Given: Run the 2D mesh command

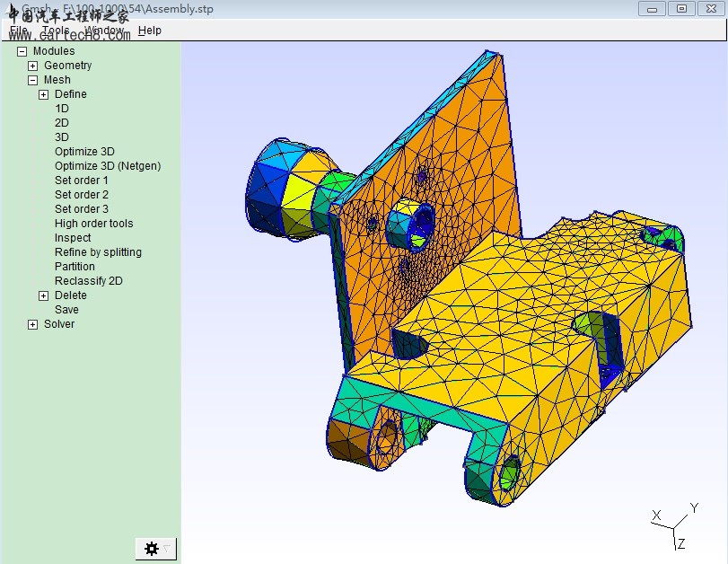Looking at the screenshot, I should [62, 123].
